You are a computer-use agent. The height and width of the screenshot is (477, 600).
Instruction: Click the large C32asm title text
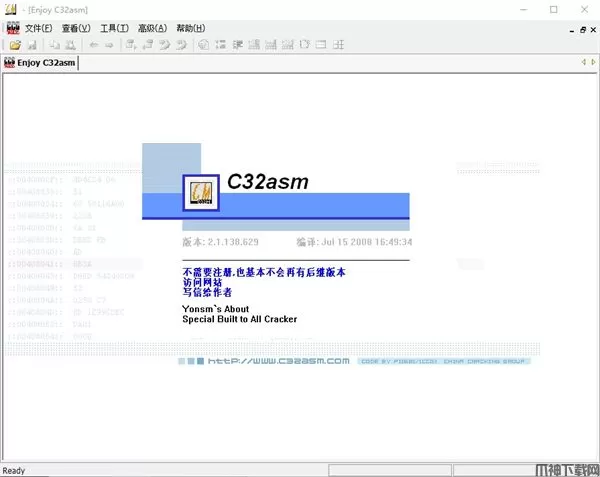tap(268, 182)
